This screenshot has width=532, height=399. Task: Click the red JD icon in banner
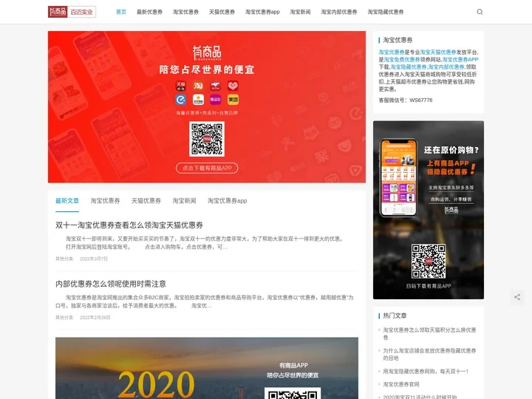pos(216,86)
